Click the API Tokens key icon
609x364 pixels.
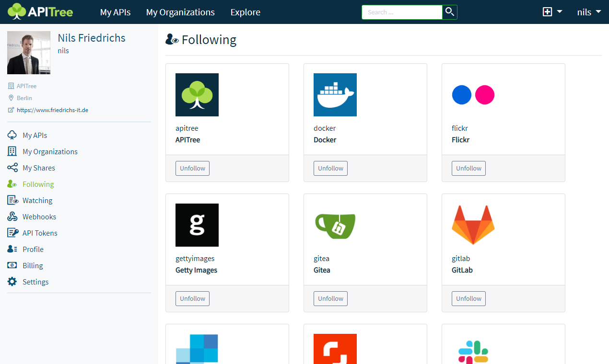(x=12, y=233)
